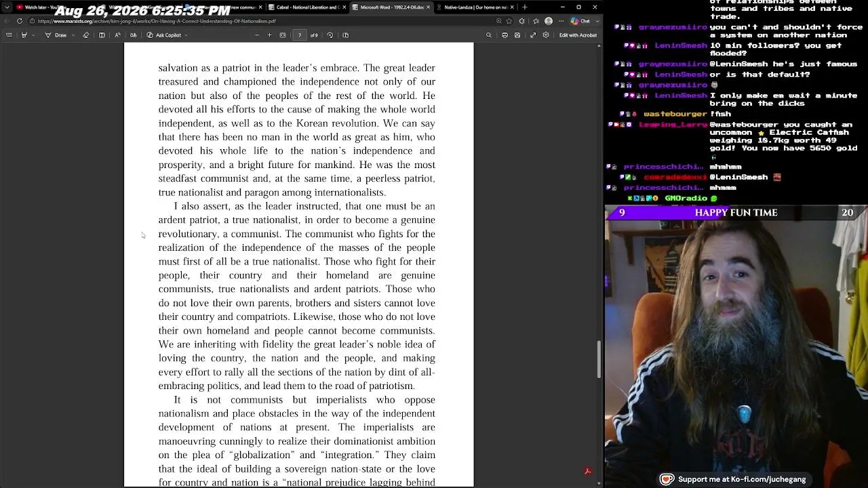
Task: Expand Draw tool options arrow
Action: 73,35
